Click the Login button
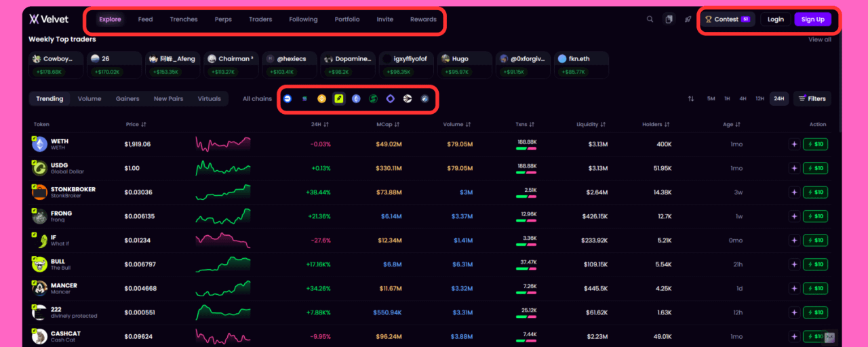This screenshot has width=868, height=347. [x=776, y=19]
